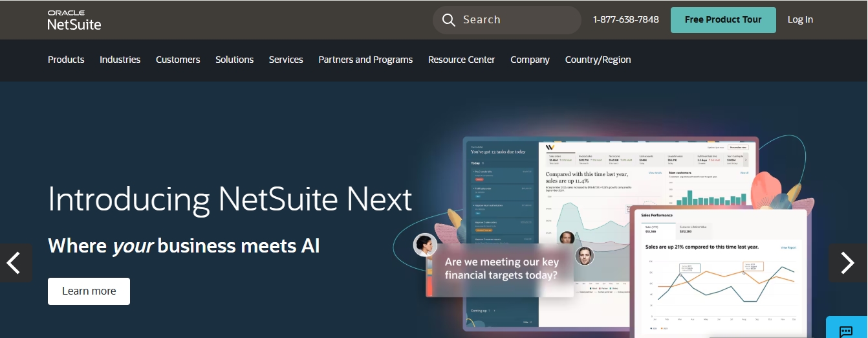Advance carousel with right arrow
The height and width of the screenshot is (338, 868).
pos(847,262)
